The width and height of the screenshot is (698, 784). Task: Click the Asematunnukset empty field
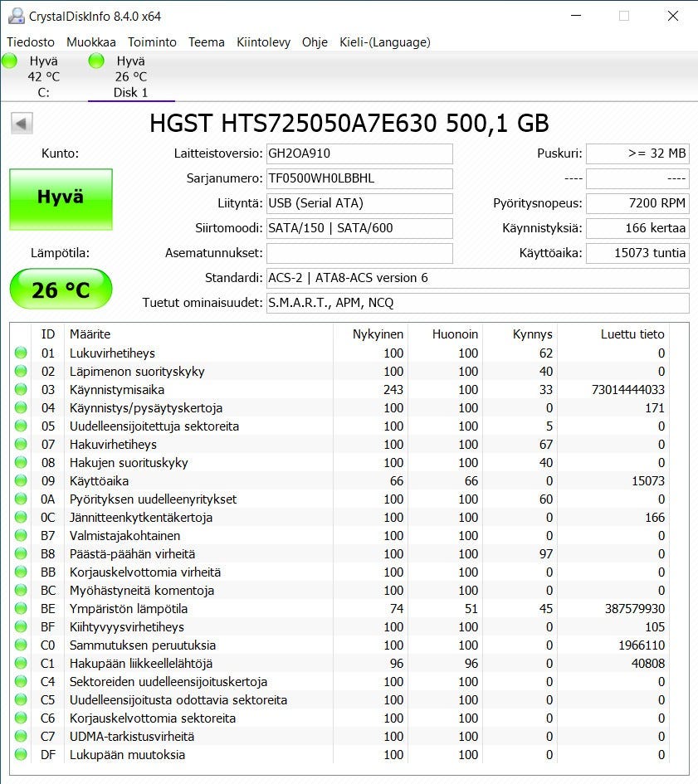[x=359, y=253]
